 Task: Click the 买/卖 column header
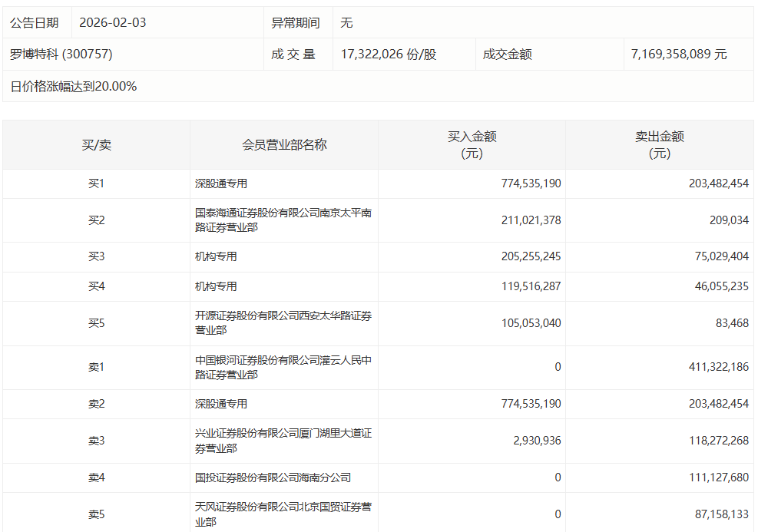[97, 144]
